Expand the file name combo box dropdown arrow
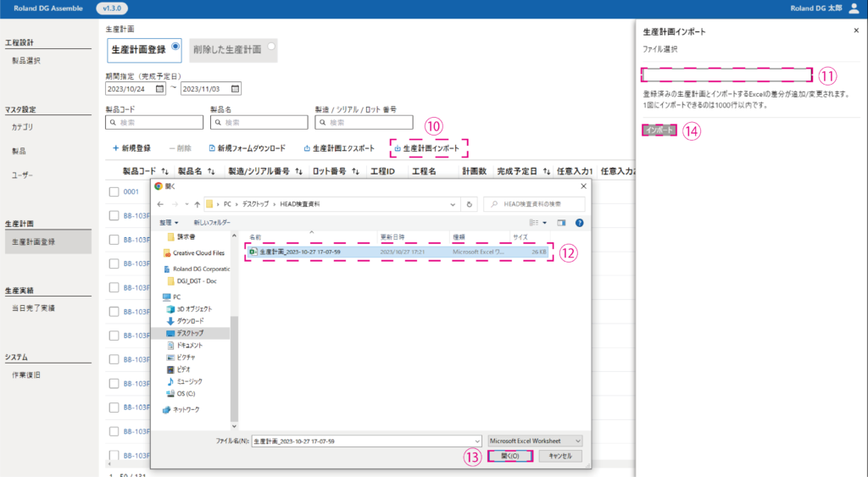Viewport: 868px width, 477px height. coord(477,441)
